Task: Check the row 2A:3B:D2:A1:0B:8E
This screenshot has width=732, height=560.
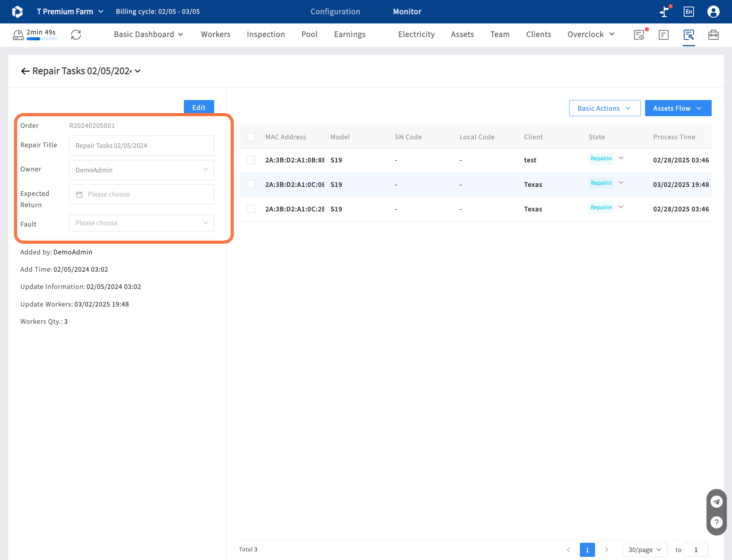Action: click(x=251, y=160)
